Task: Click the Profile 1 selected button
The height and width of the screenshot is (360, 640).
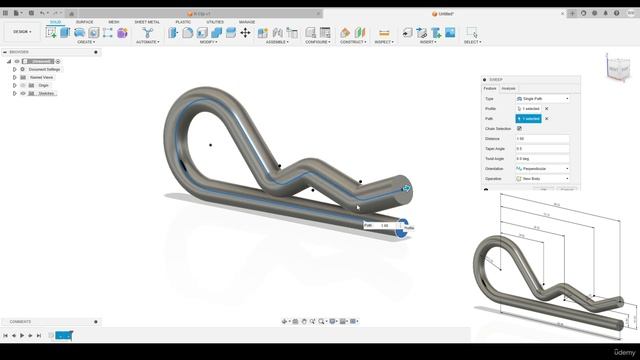Action: [x=529, y=109]
